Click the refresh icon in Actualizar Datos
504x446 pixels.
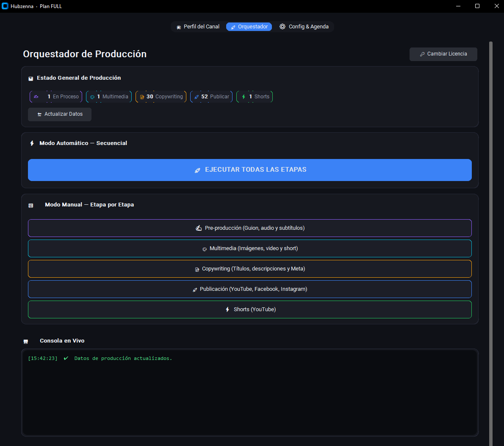point(39,114)
